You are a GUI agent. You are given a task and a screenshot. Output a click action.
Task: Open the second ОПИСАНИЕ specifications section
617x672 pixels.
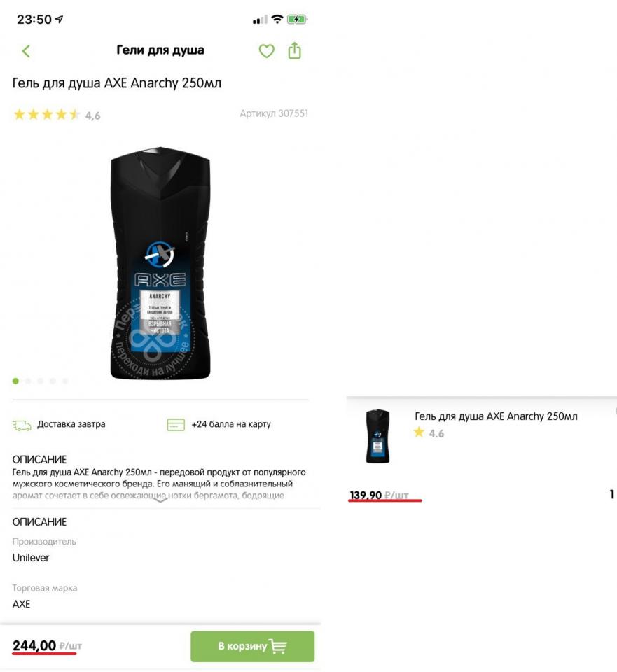click(x=39, y=522)
